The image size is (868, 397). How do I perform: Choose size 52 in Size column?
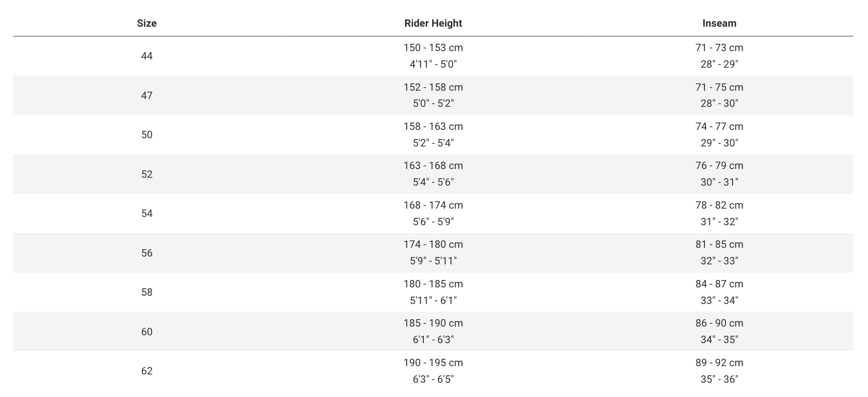[147, 174]
